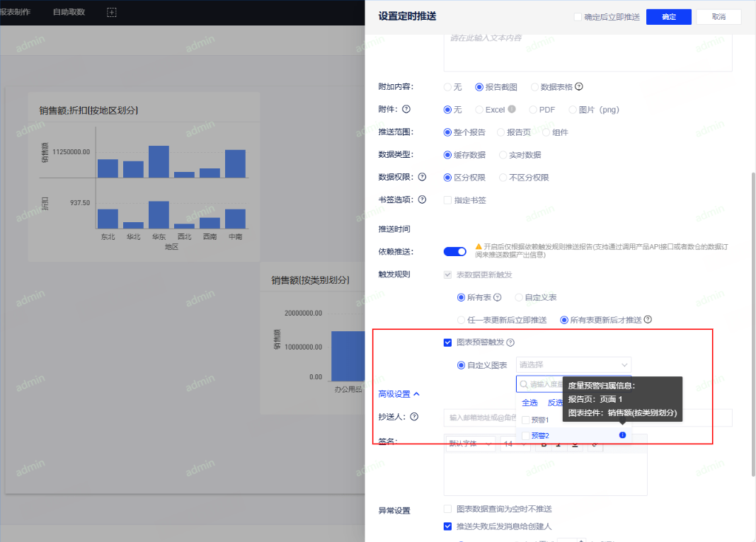
Task: Click the info icon next to Excel
Action: [512, 110]
